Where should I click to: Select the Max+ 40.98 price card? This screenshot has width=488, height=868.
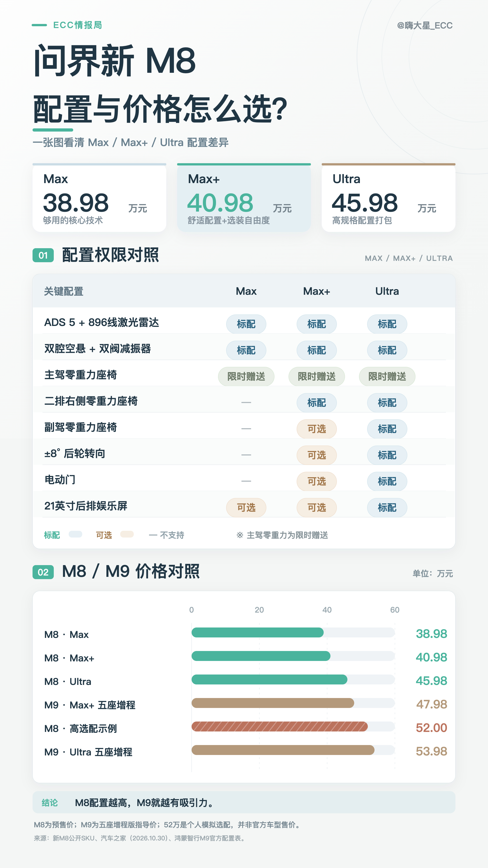(x=244, y=198)
